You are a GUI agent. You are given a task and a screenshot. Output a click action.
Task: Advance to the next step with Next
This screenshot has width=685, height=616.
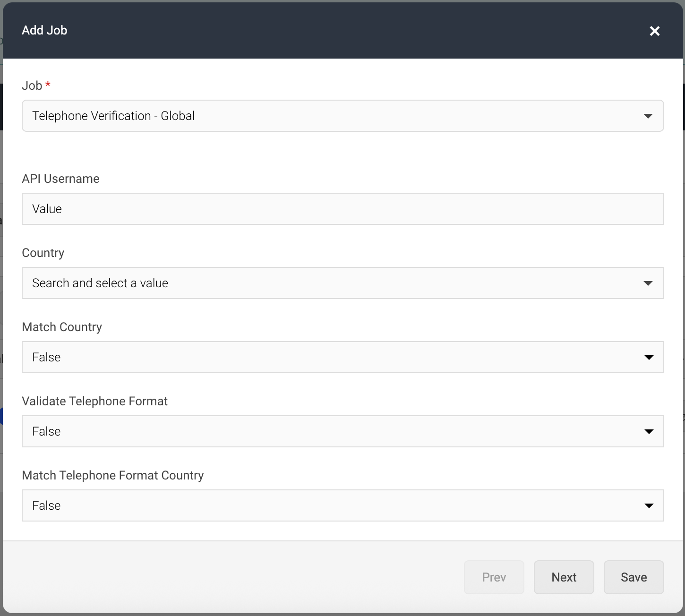(x=564, y=577)
